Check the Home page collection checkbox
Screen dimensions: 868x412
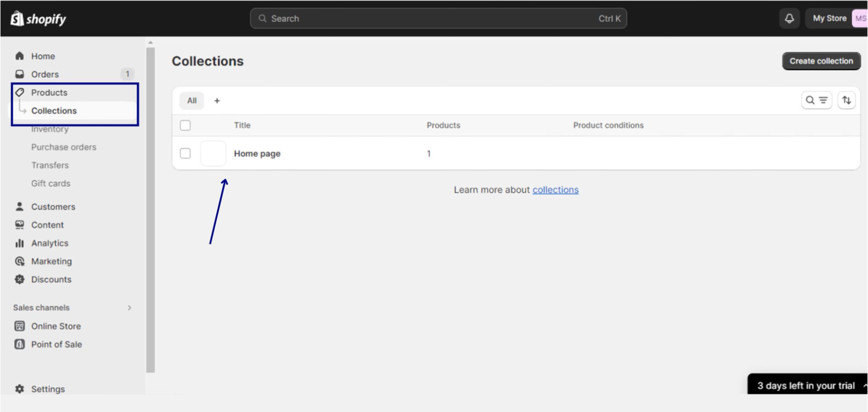pyautogui.click(x=185, y=153)
